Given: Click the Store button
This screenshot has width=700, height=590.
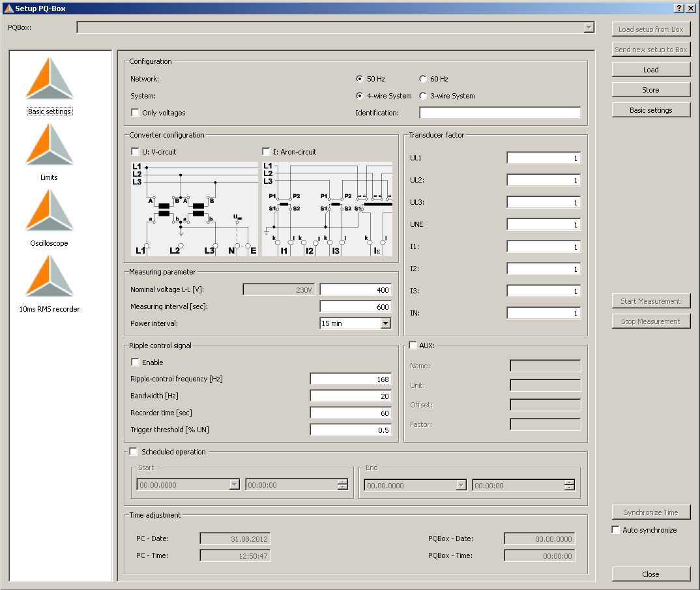Looking at the screenshot, I should coord(651,90).
